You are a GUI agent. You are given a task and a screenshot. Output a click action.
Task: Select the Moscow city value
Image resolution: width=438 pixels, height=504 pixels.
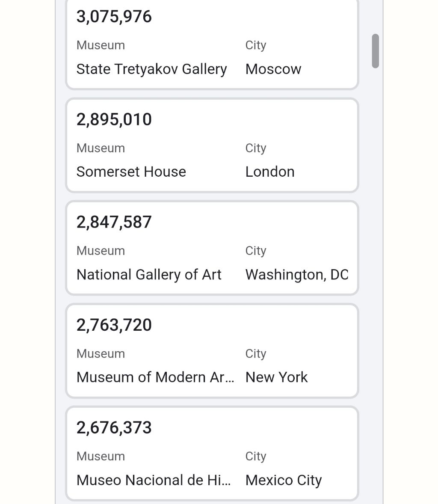pos(273,69)
